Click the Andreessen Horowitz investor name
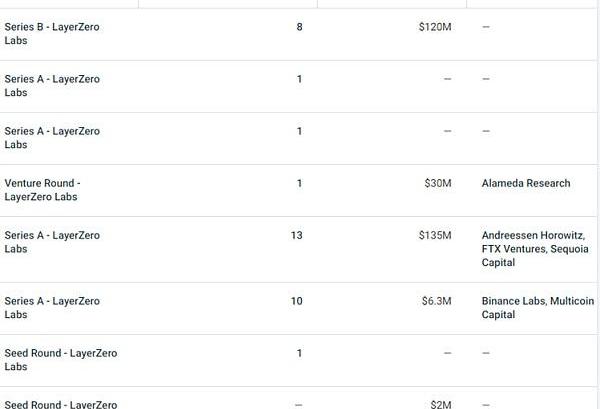 pyautogui.click(x=533, y=235)
